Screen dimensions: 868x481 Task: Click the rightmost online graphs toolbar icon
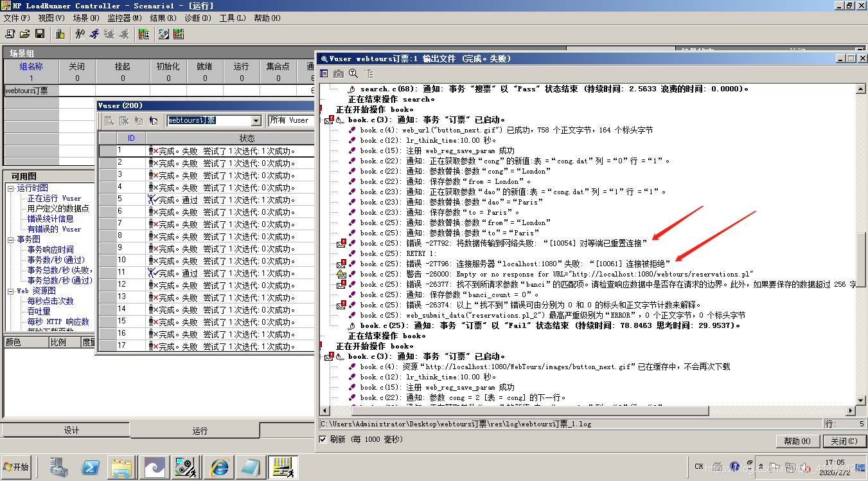click(179, 33)
